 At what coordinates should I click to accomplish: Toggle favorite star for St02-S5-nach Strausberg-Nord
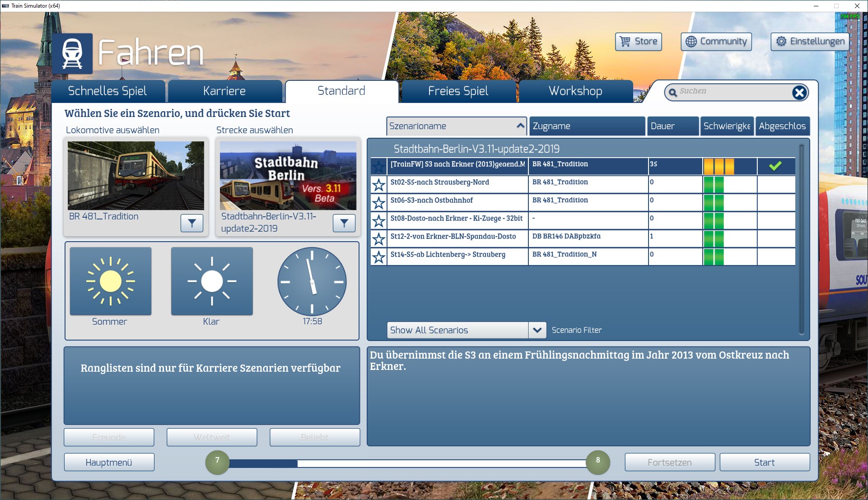point(378,184)
